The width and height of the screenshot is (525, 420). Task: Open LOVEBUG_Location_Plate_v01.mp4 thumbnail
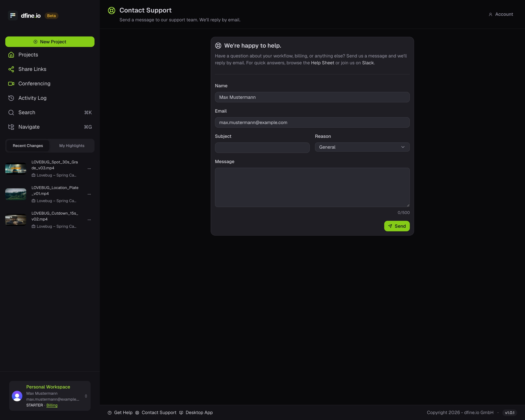pos(16,194)
